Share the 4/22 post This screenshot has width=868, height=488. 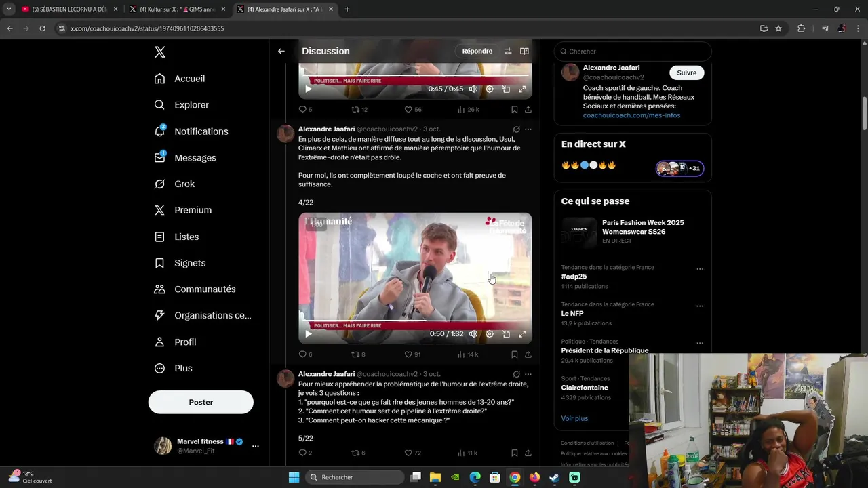528,354
